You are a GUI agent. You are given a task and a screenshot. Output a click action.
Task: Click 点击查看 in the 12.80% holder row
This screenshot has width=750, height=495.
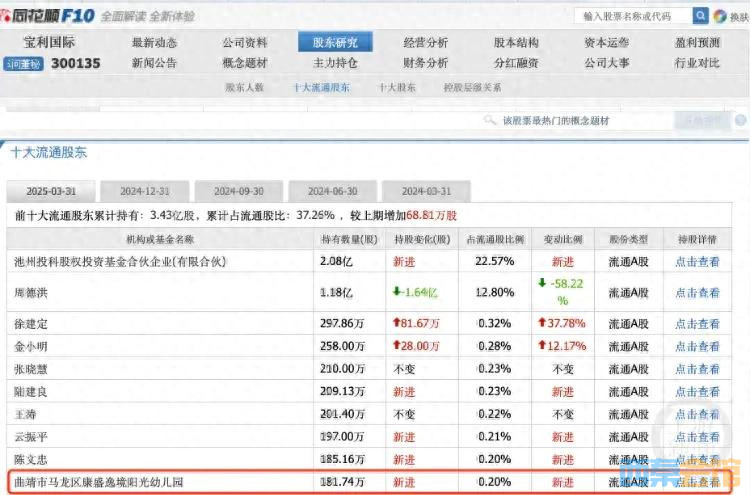pyautogui.click(x=697, y=293)
